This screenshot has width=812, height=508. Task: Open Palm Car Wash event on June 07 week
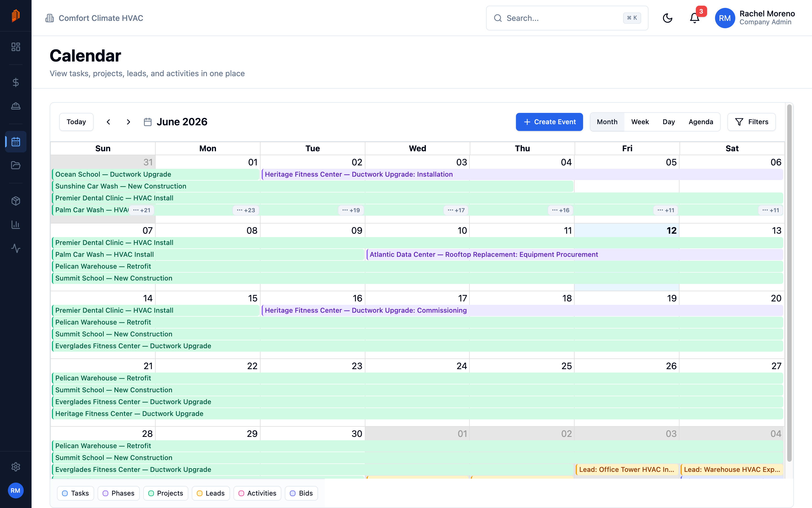coord(208,254)
